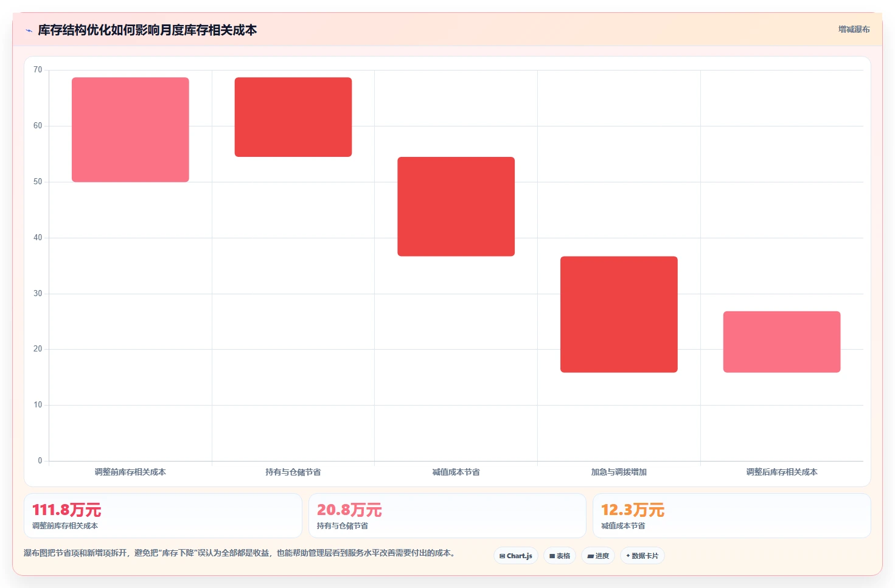The image size is (895, 588).
Task: Click the y-axis value 30
Action: (38, 294)
